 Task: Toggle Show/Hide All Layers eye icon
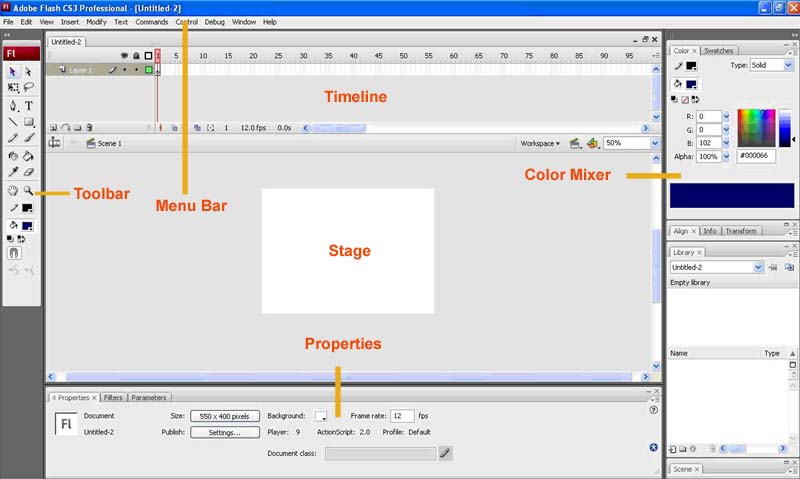coord(124,56)
